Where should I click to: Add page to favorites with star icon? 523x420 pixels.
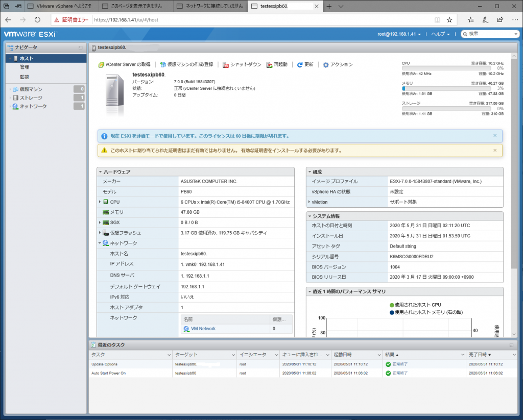(x=449, y=20)
